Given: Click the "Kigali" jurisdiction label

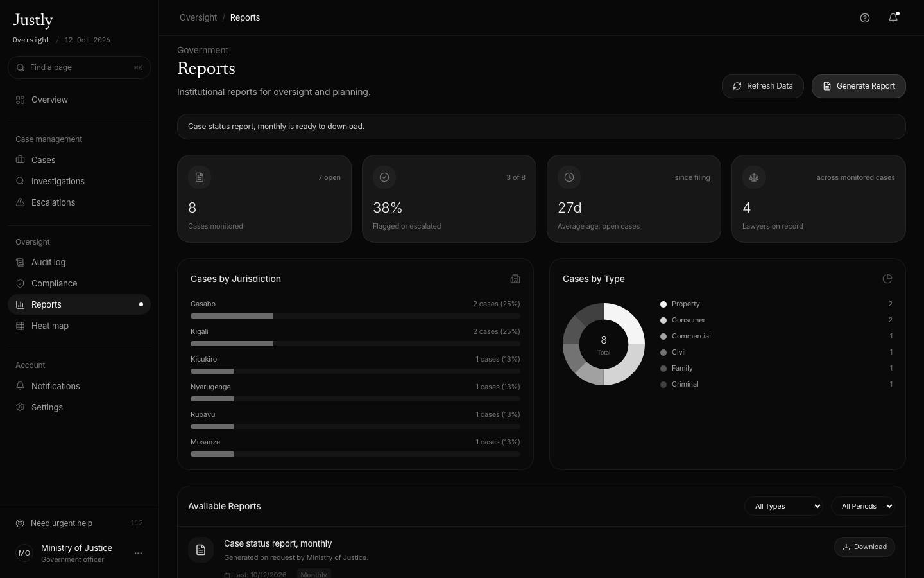Looking at the screenshot, I should [x=200, y=331].
